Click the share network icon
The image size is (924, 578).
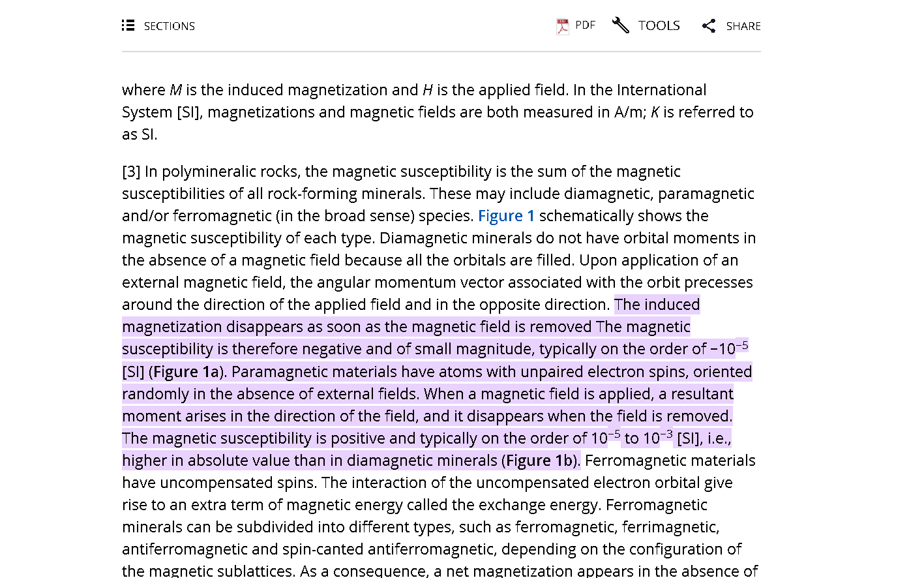tap(709, 26)
